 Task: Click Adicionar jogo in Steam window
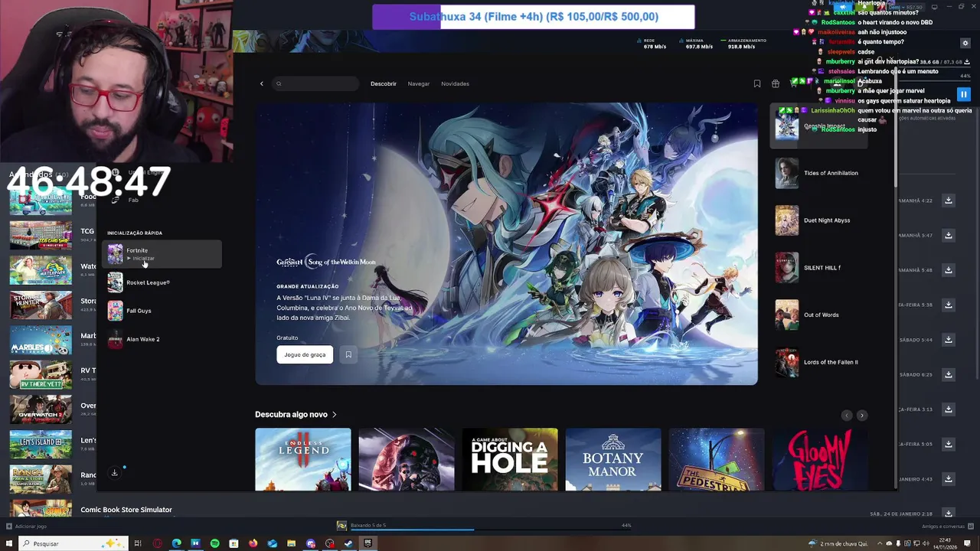click(x=27, y=526)
